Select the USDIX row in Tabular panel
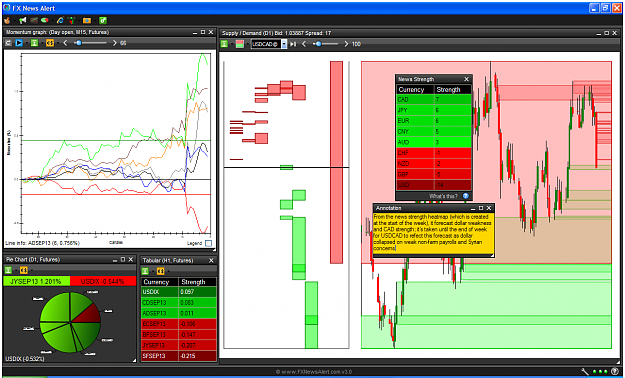This screenshot has height=378, width=625. pyautogui.click(x=179, y=292)
